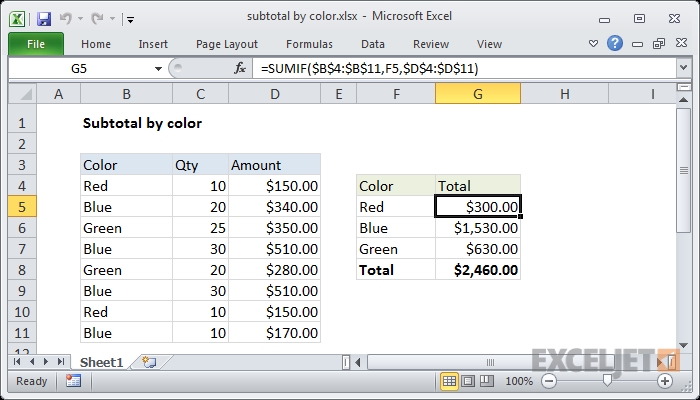This screenshot has width=700, height=400.
Task: Open the Page Layout ribbon tab
Action: pos(225,44)
